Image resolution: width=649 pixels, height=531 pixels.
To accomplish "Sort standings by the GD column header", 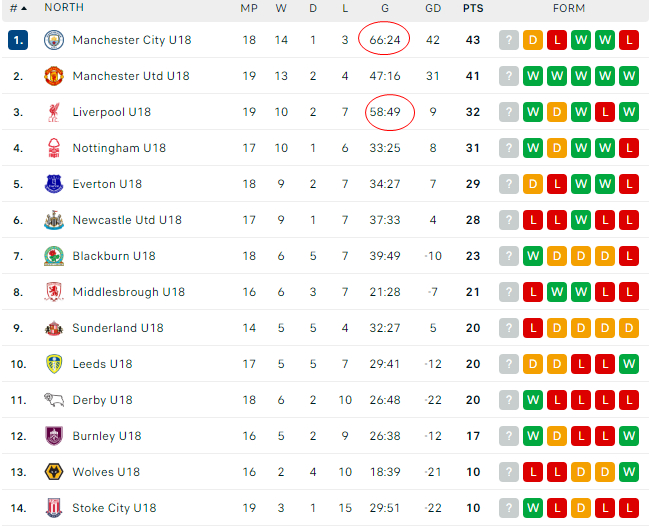I will 433,8.
